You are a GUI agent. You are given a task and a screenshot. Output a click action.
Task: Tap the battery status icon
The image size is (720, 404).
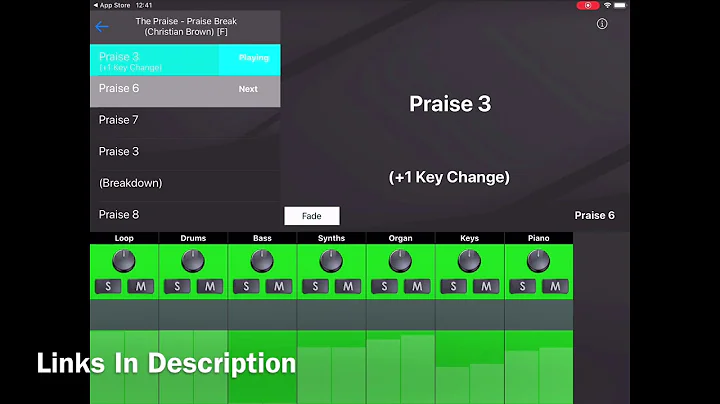coord(620,6)
